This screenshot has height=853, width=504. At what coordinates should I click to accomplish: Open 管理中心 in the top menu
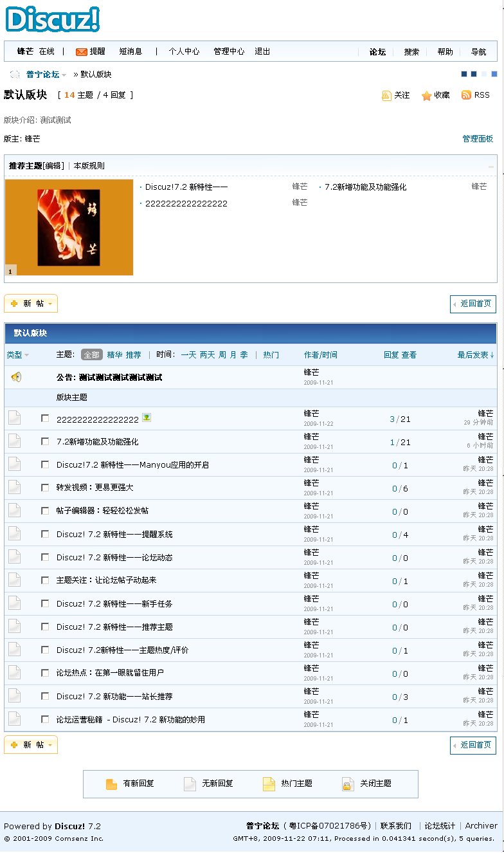click(x=229, y=51)
